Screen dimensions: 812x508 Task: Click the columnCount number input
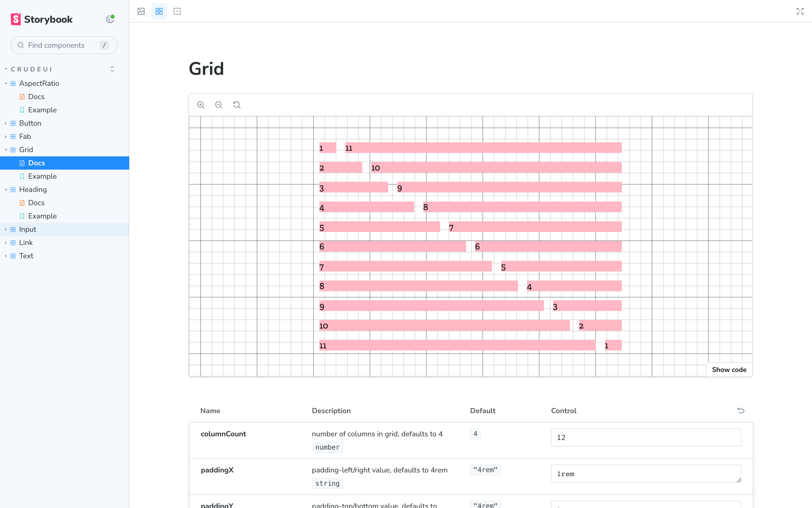[646, 437]
